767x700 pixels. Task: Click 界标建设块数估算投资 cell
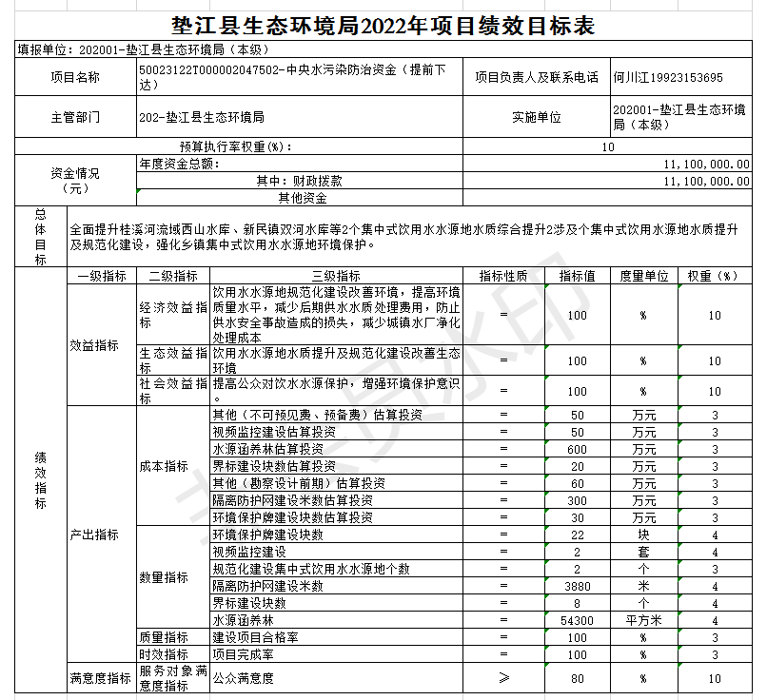point(336,466)
